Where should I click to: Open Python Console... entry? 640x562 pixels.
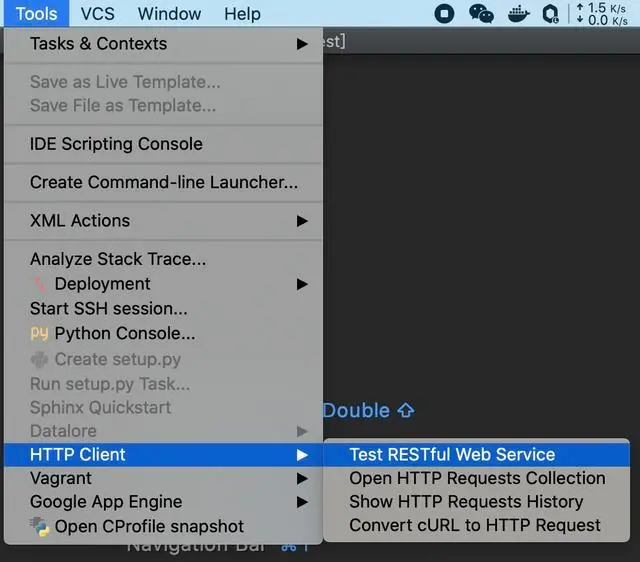pos(163,333)
